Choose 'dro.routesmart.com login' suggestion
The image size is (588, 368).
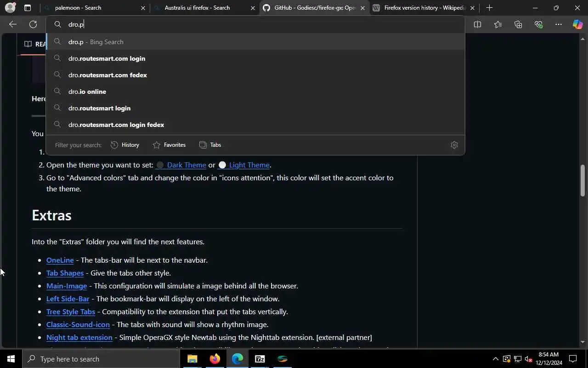(255, 58)
